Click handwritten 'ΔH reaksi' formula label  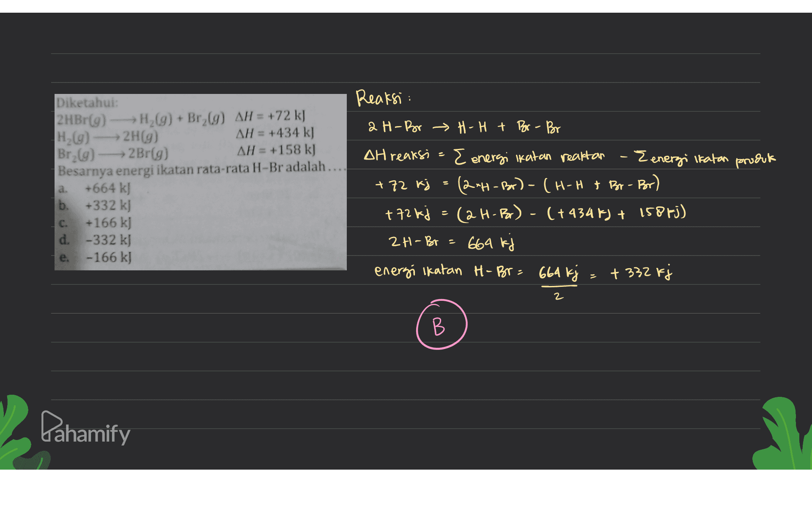397,155
